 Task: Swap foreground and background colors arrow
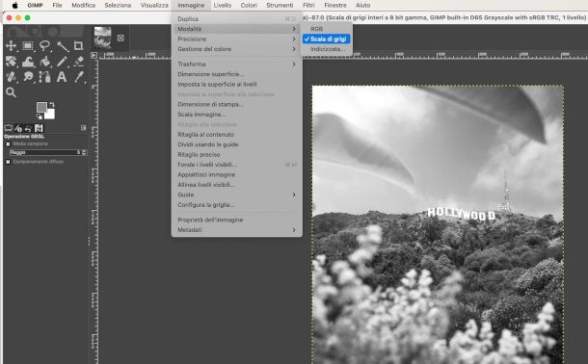tap(52, 105)
